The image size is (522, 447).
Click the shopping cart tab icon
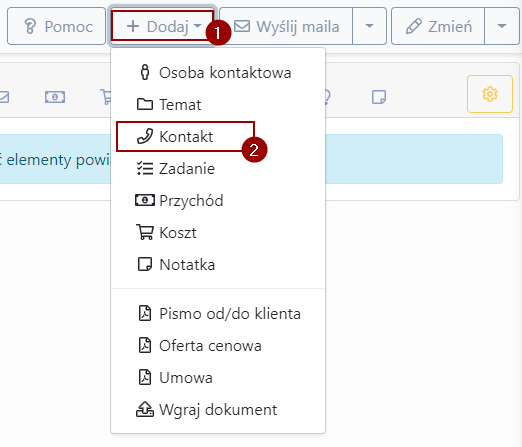click(x=105, y=97)
